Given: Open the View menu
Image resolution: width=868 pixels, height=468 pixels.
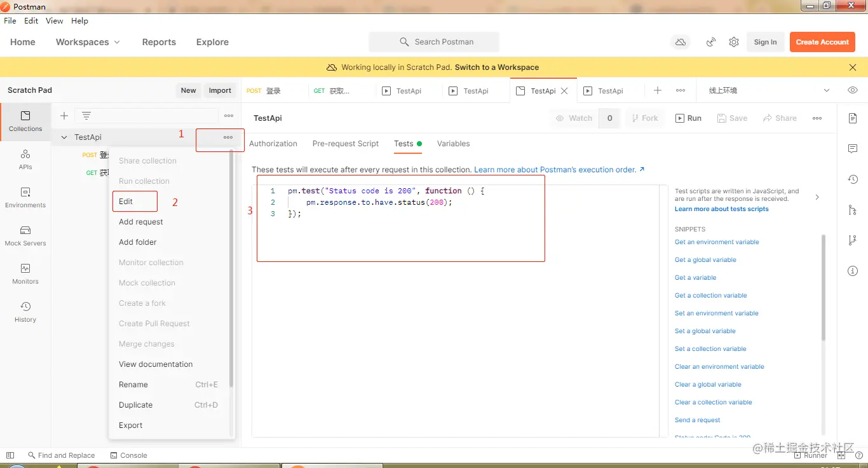Looking at the screenshot, I should (55, 21).
